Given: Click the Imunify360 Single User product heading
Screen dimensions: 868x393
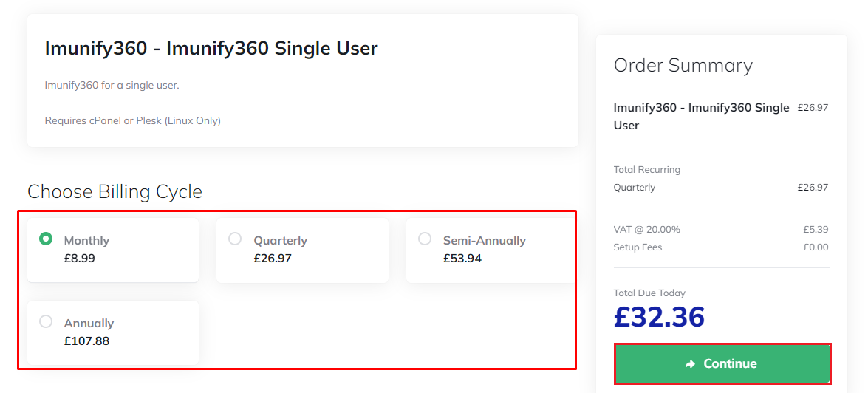Looking at the screenshot, I should coord(211,49).
